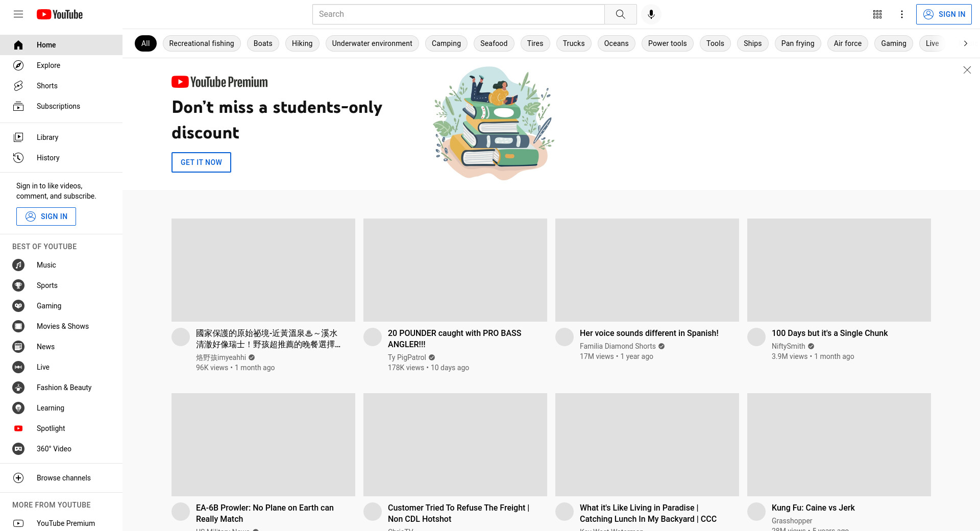Select the Power tools chip
Image resolution: width=980 pixels, height=531 pixels.
[668, 43]
